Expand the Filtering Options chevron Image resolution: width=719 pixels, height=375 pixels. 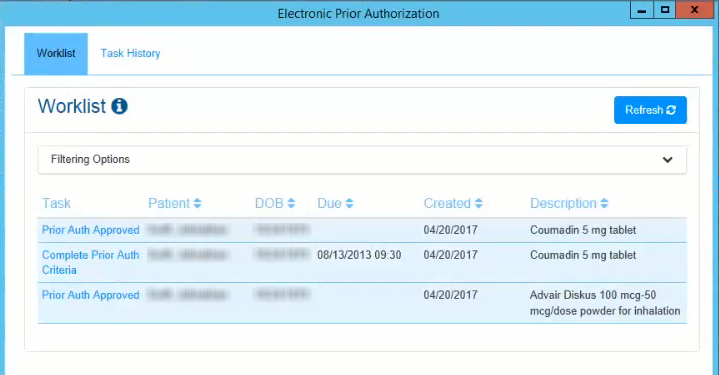click(668, 160)
